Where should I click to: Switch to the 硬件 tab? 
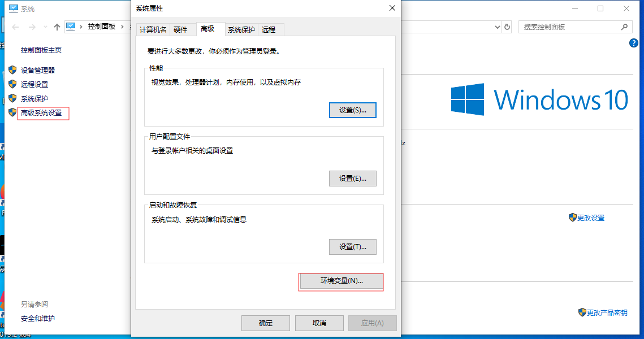pyautogui.click(x=180, y=29)
